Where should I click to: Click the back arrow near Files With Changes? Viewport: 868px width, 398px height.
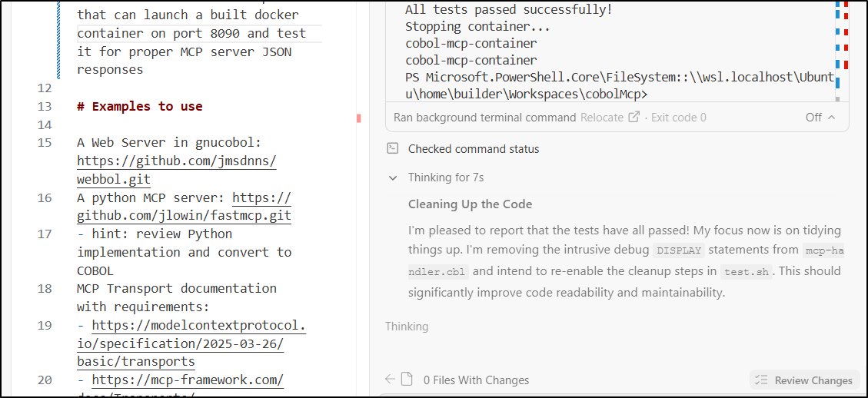(390, 380)
